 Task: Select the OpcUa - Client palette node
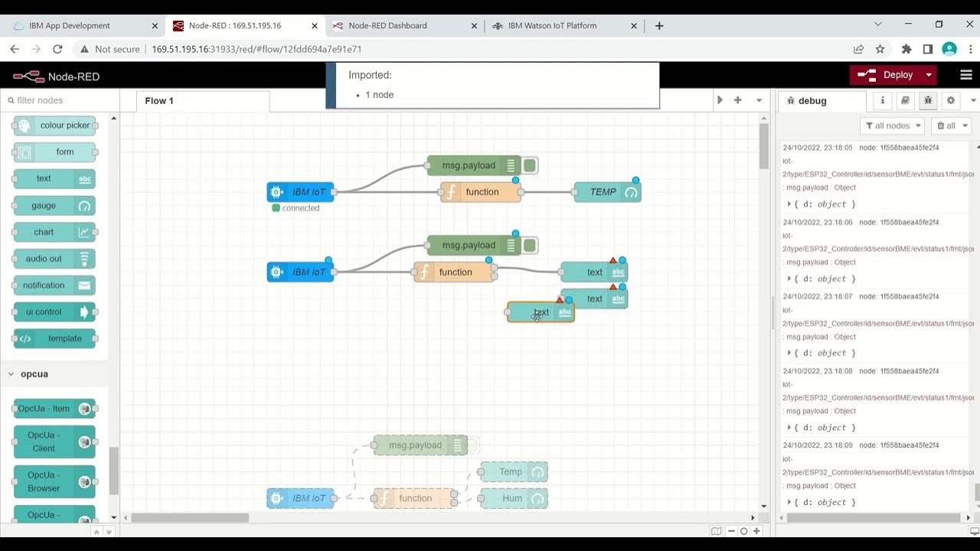(x=54, y=442)
